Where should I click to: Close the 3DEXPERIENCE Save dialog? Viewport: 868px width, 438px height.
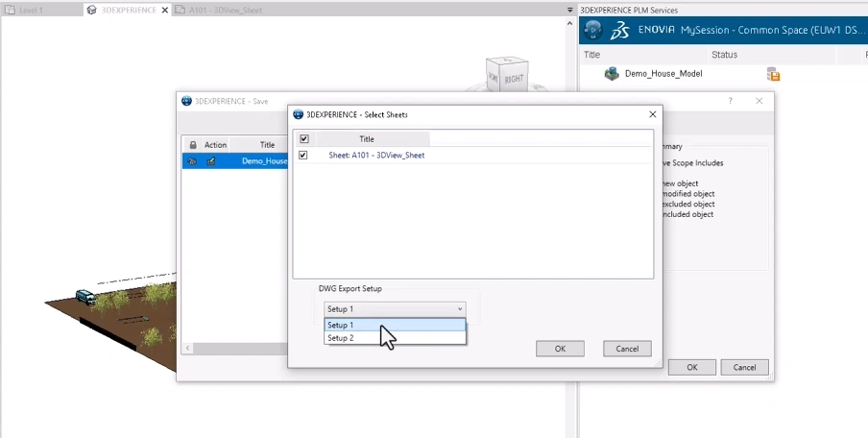coord(759,101)
